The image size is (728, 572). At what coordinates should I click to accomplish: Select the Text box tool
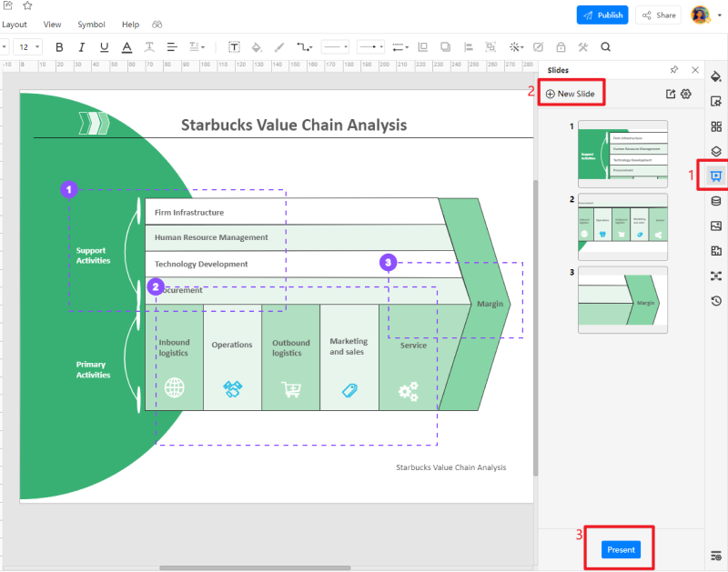coord(234,47)
